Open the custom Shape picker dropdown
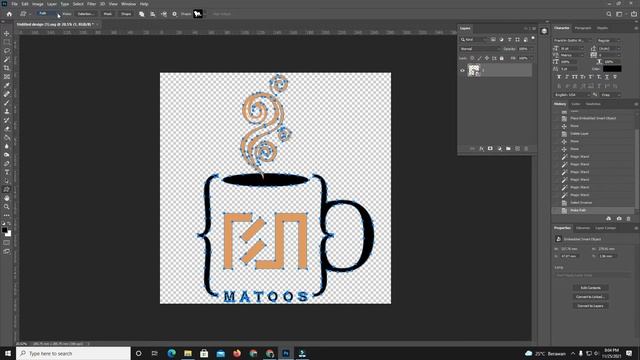Image resolution: width=640 pixels, height=360 pixels. pos(199,14)
